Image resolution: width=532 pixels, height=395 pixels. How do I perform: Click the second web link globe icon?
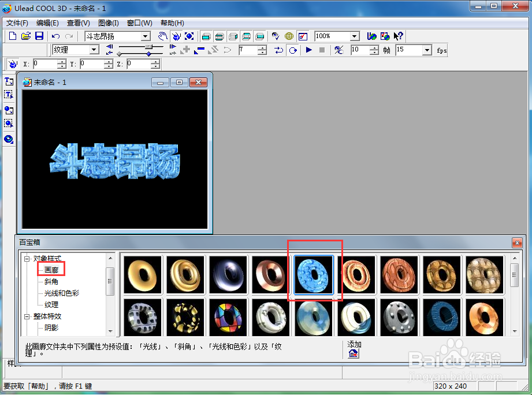point(385,36)
